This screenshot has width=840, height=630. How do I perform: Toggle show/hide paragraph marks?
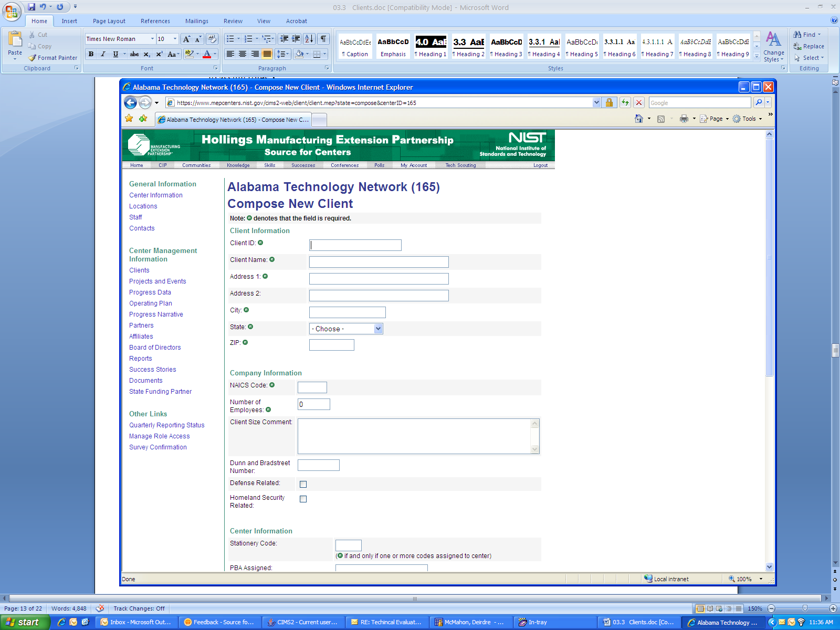[x=324, y=39]
